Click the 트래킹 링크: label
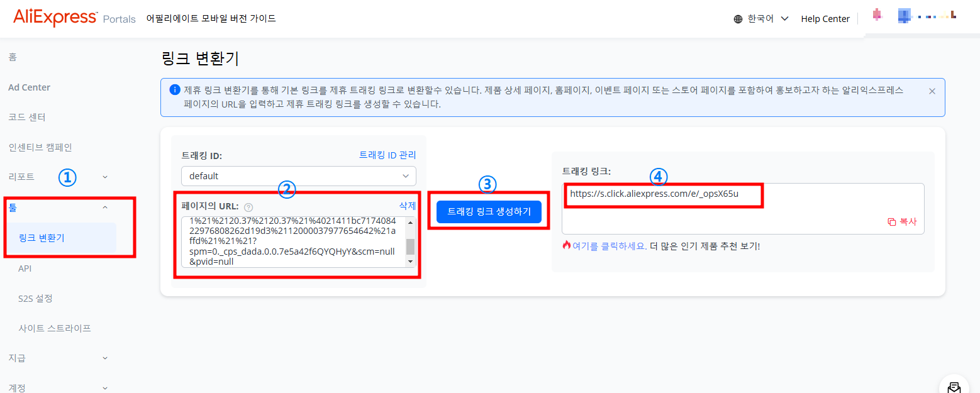This screenshot has height=393, width=980. [x=586, y=171]
